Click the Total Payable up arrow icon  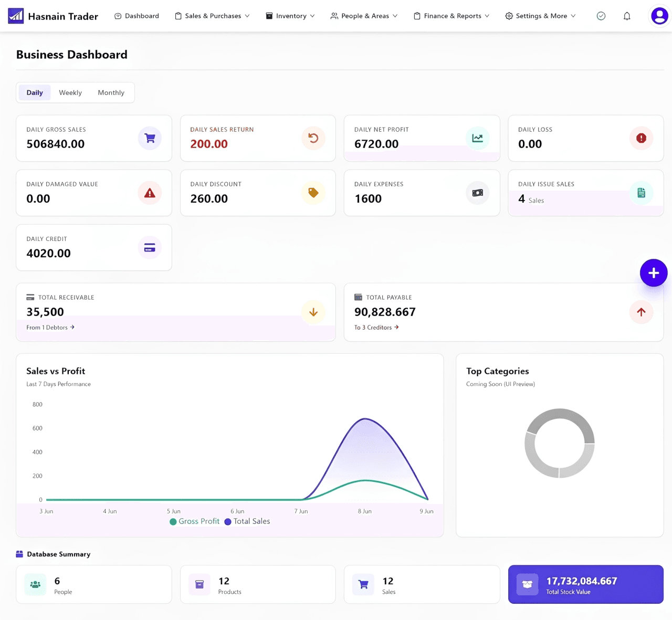click(641, 312)
